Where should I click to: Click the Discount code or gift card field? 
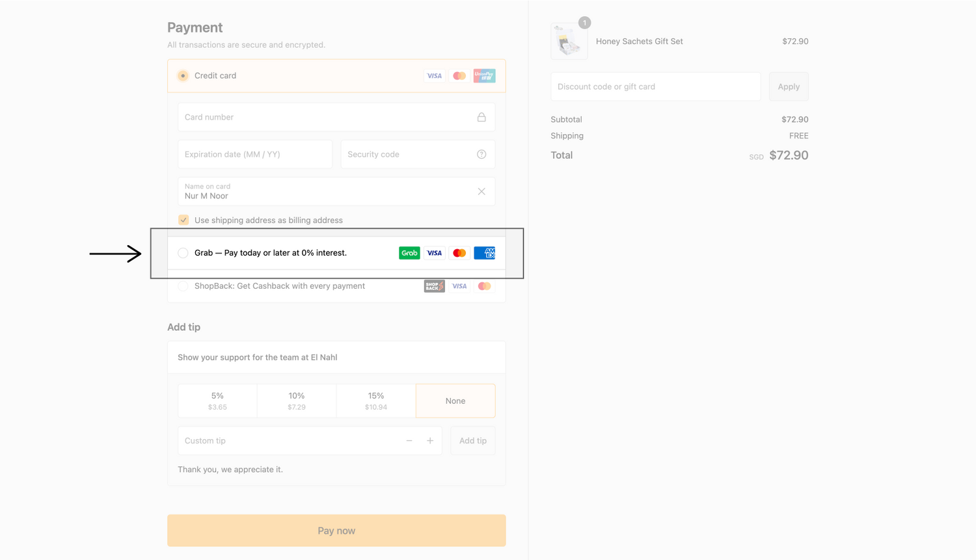[x=655, y=87]
